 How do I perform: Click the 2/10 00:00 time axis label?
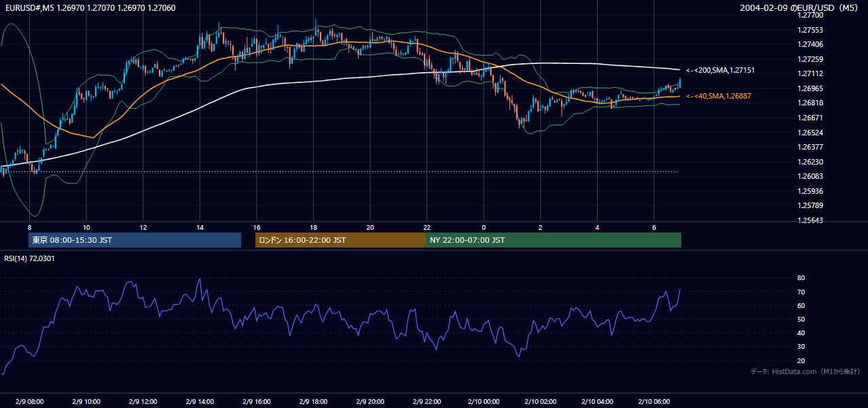tap(483, 401)
